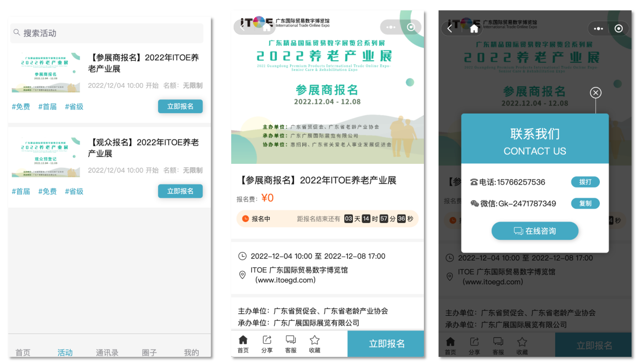
Task: Tap 复制 to copy WeChat ID Gk-2471787349
Action: [x=585, y=203]
